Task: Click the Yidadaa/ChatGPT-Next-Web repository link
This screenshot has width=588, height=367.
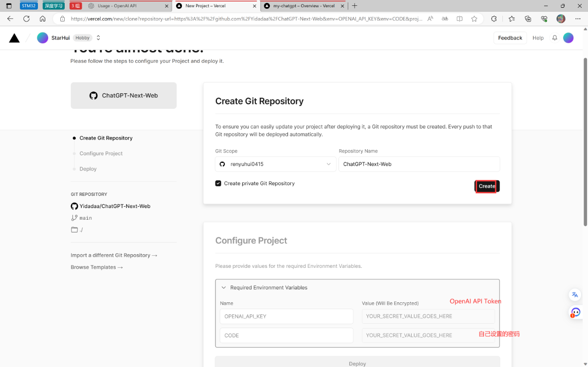Action: coord(115,206)
